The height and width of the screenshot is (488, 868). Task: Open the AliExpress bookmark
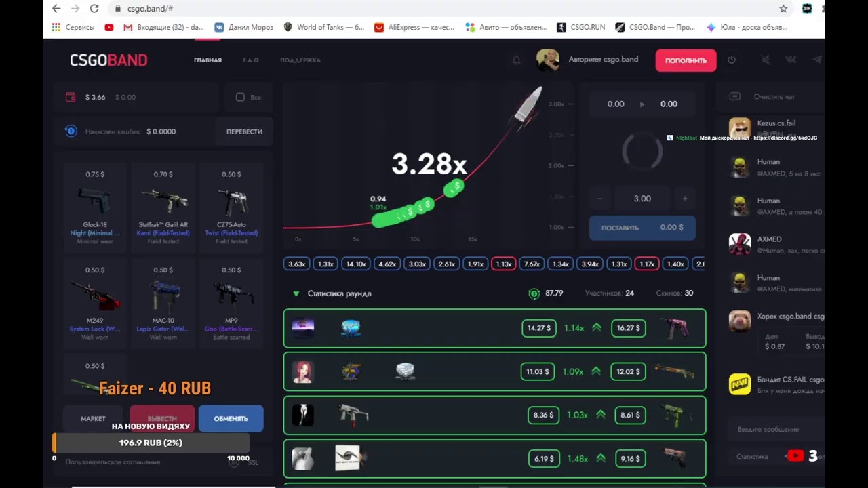414,27
